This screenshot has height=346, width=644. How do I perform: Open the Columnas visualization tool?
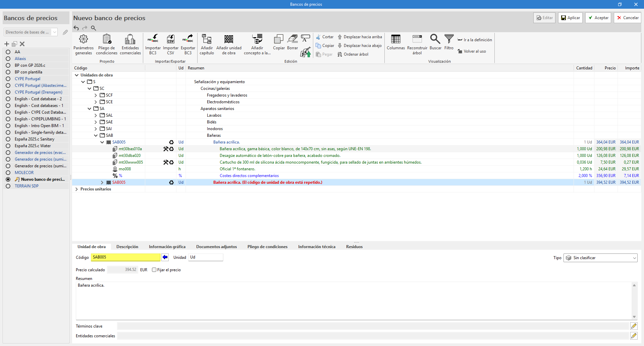(x=396, y=43)
